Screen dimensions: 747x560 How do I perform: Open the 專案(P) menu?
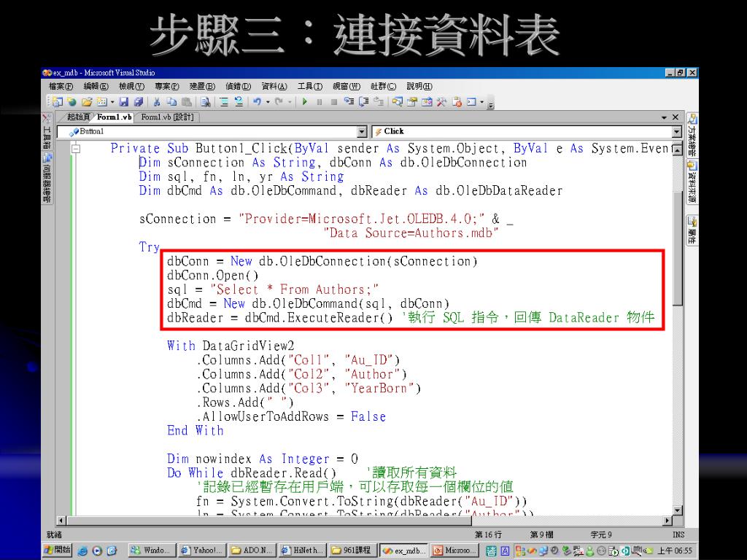coord(167,86)
